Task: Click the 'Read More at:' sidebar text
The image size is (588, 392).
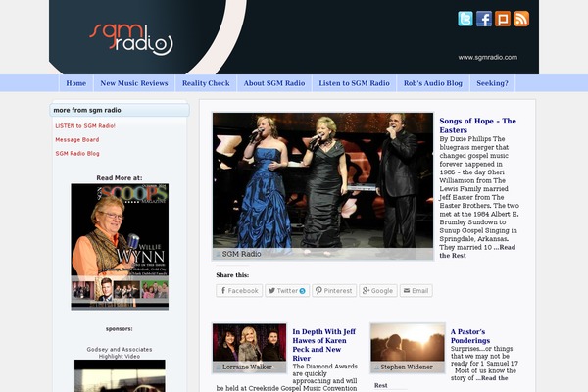Action: (120, 177)
